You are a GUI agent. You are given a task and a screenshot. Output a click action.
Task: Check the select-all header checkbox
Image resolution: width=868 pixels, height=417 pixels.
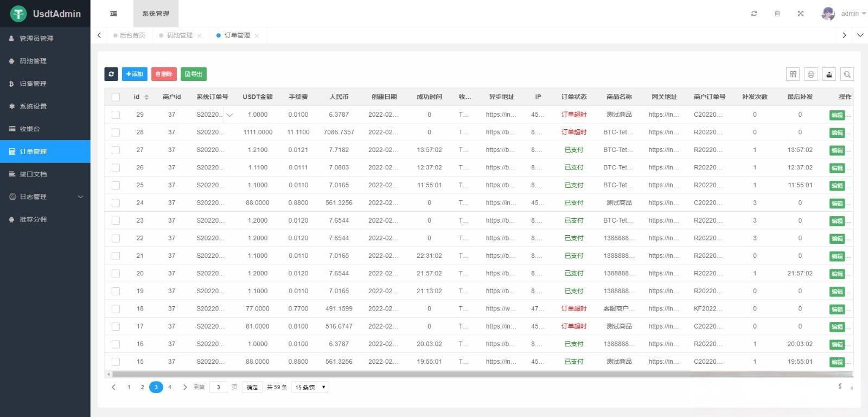[116, 97]
